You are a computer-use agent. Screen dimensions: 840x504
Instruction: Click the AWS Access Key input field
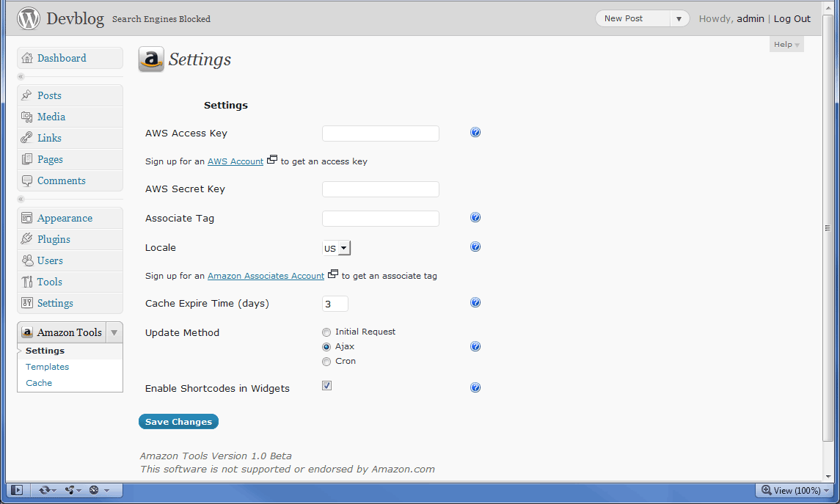coord(380,134)
